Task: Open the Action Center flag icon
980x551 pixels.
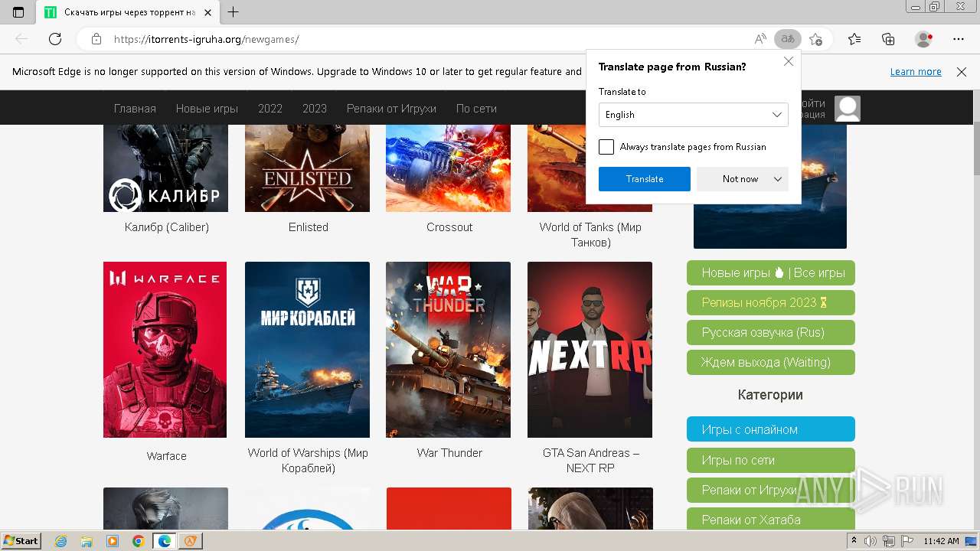Action: pos(907,541)
